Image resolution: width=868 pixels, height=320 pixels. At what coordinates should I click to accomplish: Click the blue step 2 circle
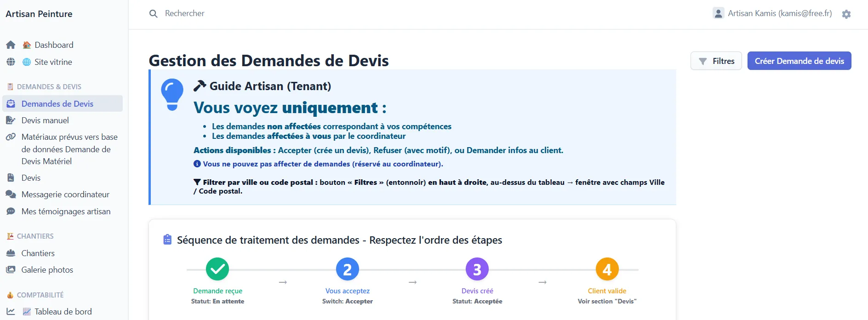point(348,269)
